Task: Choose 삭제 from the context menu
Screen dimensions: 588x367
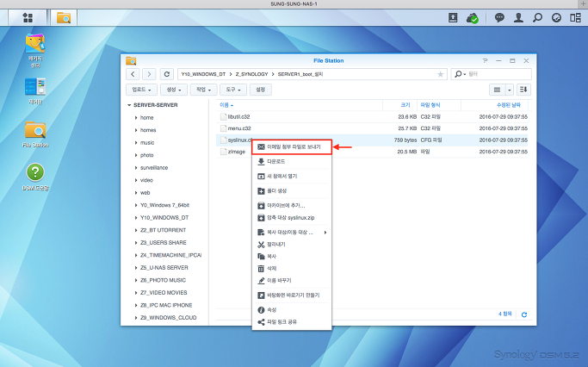Action: pos(292,268)
